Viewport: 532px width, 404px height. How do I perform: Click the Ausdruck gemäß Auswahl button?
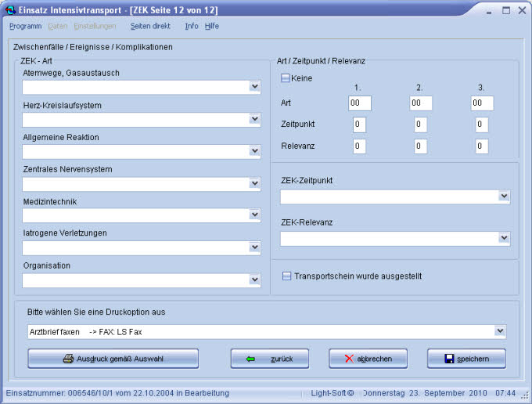pyautogui.click(x=113, y=359)
